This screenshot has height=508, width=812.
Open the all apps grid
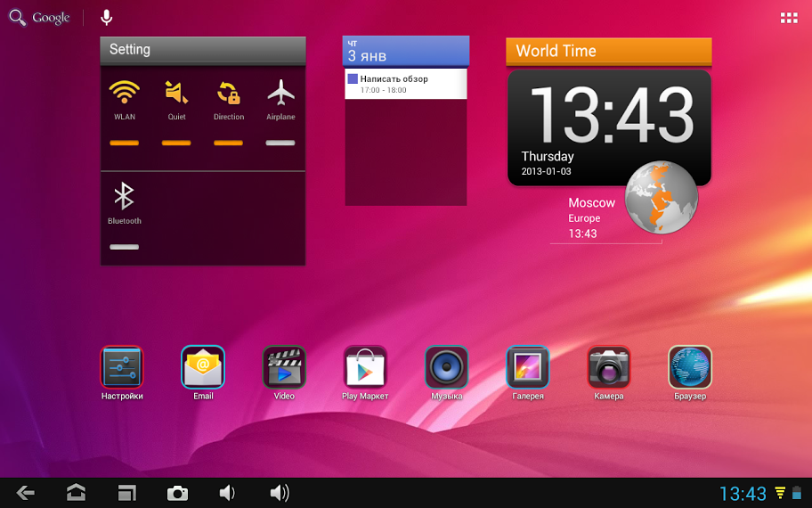click(x=789, y=18)
